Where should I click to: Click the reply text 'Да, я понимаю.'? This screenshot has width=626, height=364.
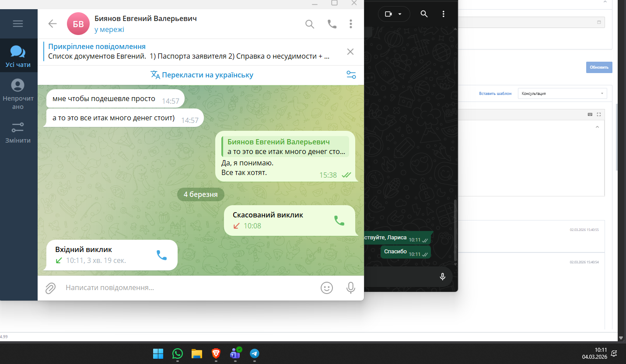pos(248,163)
